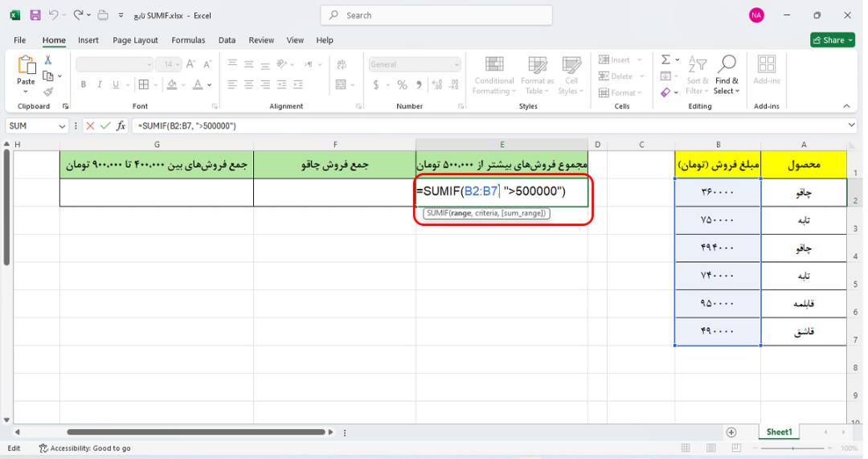
Task: Open the Clipboard dialog launcher
Action: [65, 106]
